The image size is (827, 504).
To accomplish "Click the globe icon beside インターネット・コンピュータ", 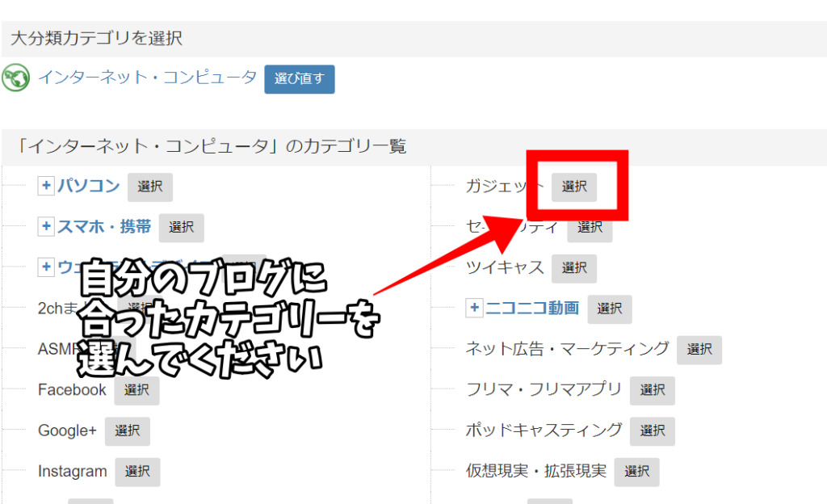I will (16, 78).
